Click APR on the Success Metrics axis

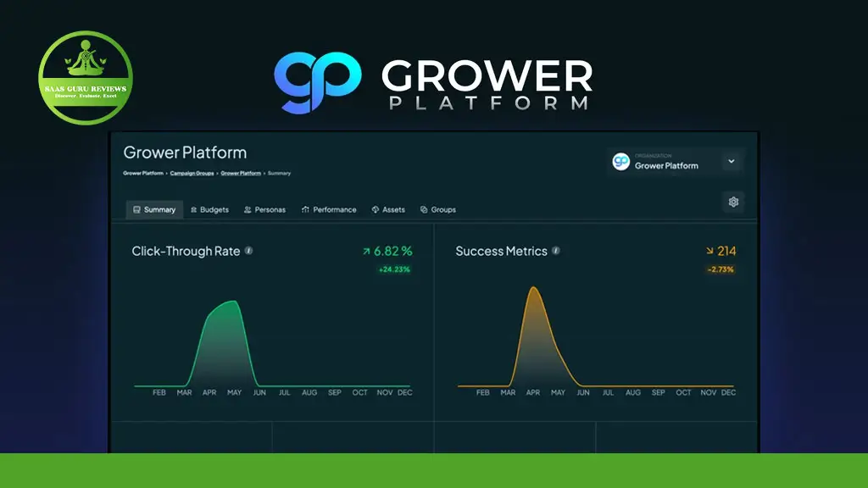pyautogui.click(x=533, y=392)
